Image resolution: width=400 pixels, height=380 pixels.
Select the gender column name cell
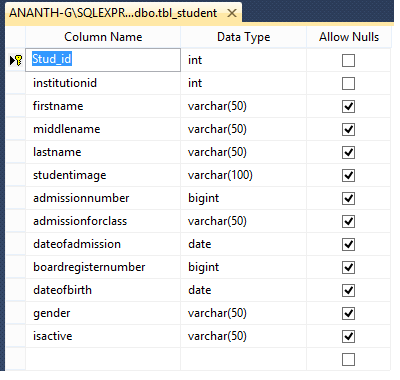click(103, 313)
